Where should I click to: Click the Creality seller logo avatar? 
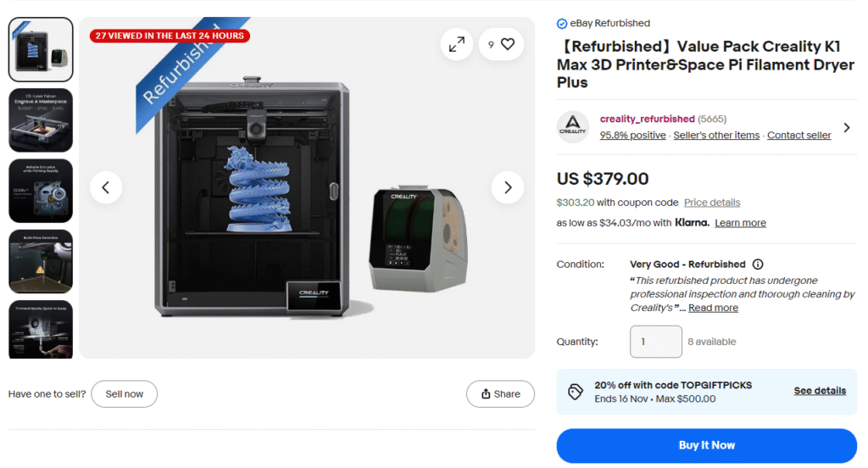[572, 127]
